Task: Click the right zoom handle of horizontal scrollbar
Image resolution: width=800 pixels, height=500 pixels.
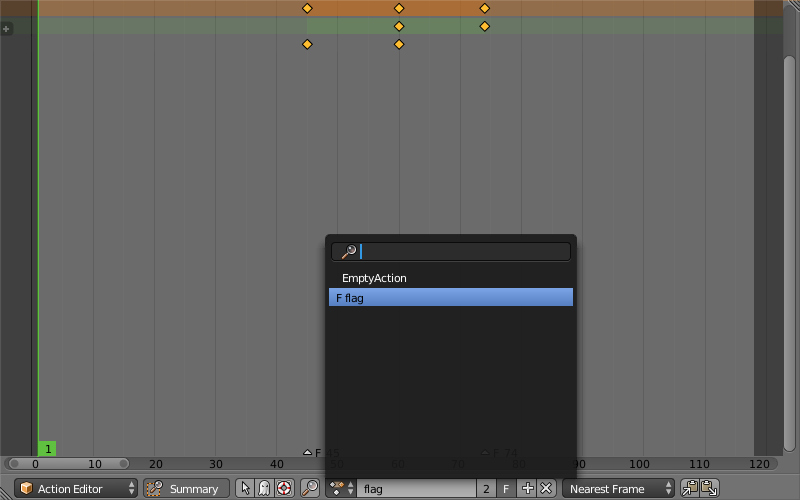Action: pos(123,464)
